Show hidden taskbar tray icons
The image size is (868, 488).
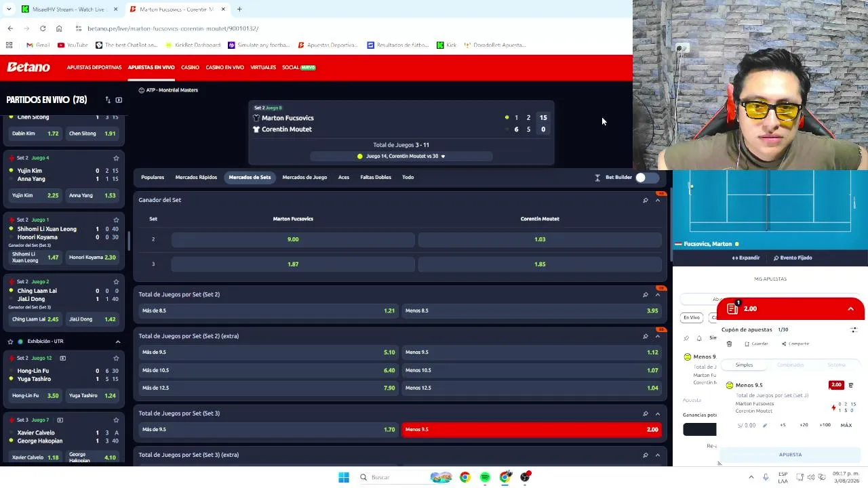coord(751,477)
